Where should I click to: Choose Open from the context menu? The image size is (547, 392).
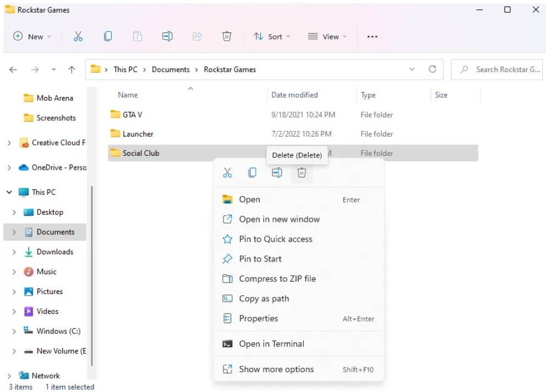(298, 199)
